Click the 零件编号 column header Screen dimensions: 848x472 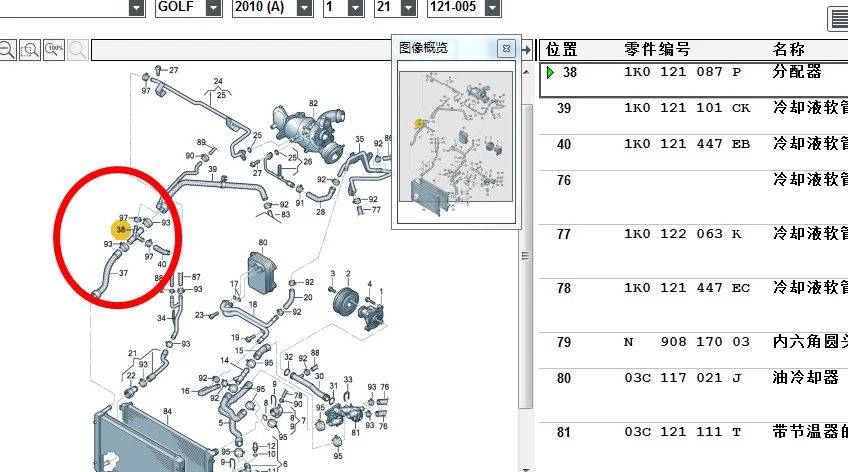coord(657,50)
